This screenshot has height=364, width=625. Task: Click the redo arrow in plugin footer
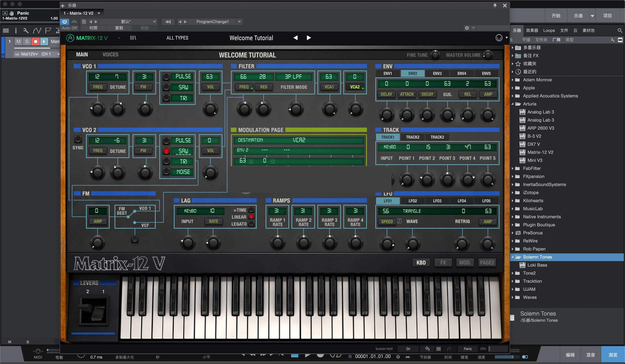coord(449,349)
